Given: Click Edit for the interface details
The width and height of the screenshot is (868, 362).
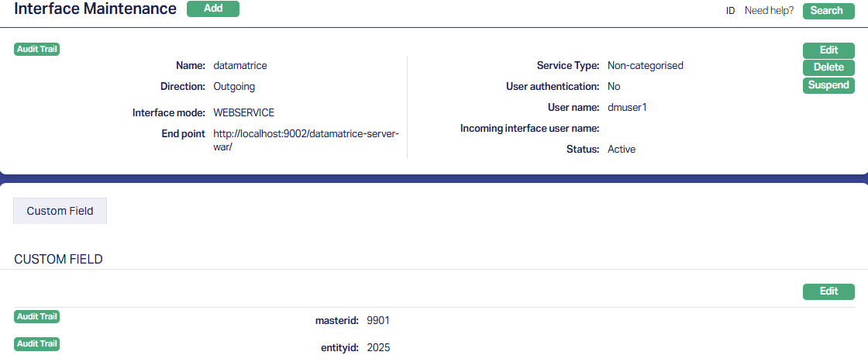Looking at the screenshot, I should pyautogui.click(x=828, y=50).
